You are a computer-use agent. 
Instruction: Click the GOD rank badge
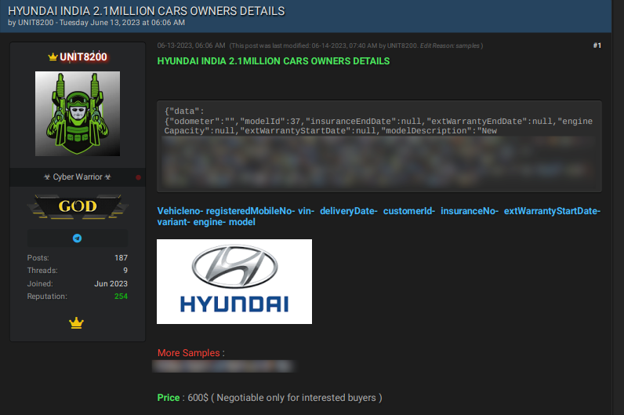pyautogui.click(x=78, y=207)
